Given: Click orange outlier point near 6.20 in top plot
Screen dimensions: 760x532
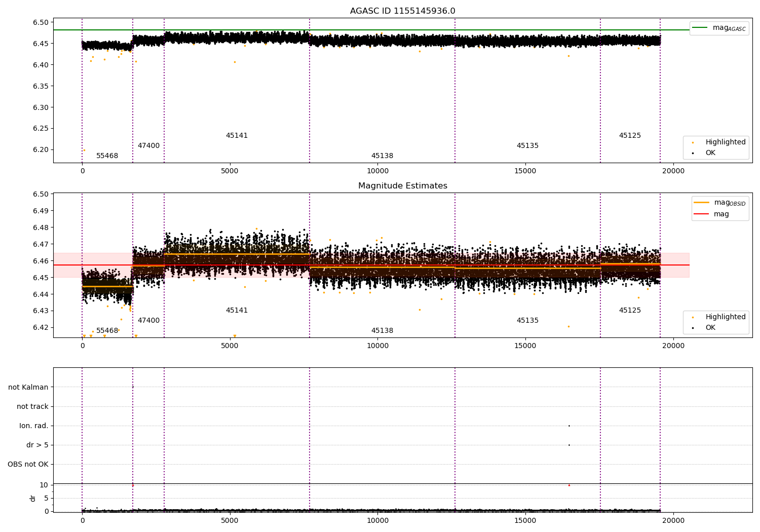Looking at the screenshot, I should tap(84, 150).
